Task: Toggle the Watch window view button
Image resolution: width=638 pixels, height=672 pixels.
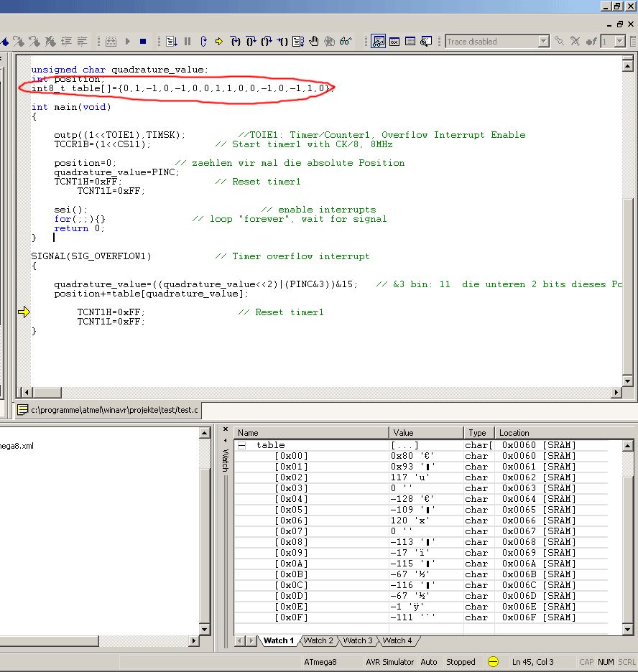Action: [x=379, y=42]
